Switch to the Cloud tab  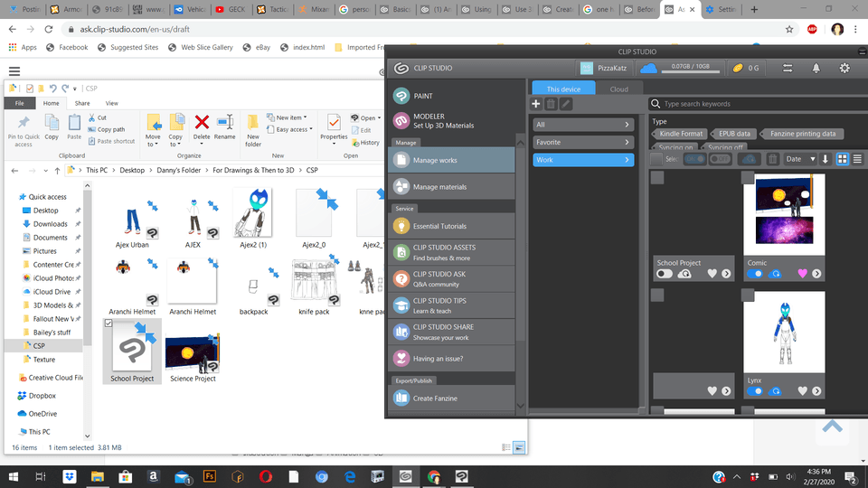pyautogui.click(x=618, y=89)
